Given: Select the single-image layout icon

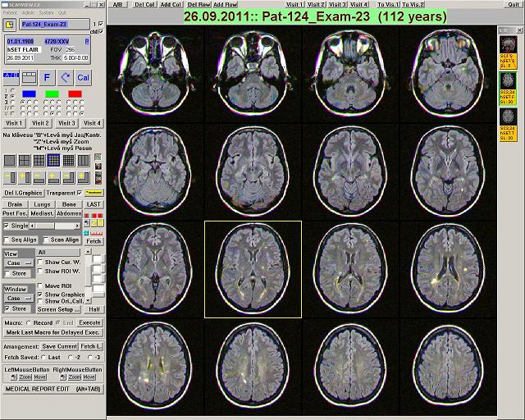Looking at the screenshot, I should [x=9, y=160].
